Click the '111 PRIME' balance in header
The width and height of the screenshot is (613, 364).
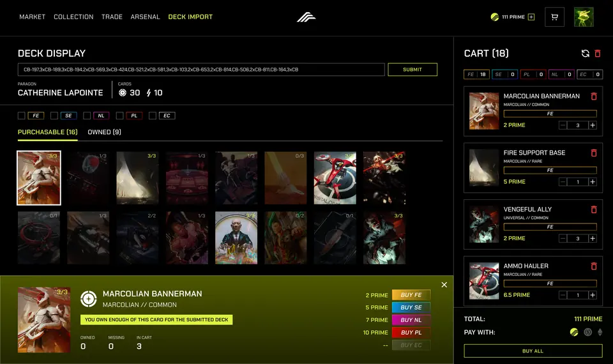(x=513, y=17)
